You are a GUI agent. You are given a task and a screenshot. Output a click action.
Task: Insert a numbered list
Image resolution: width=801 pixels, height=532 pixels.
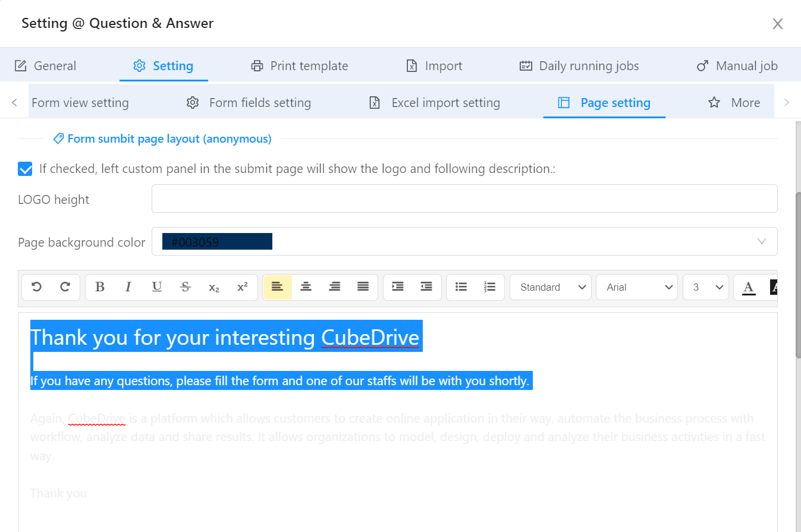click(x=490, y=287)
